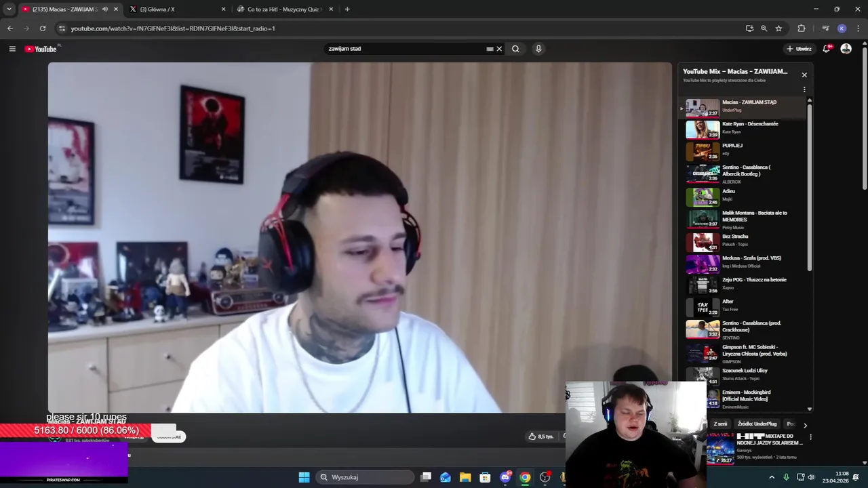This screenshot has width=868, height=488.
Task: Click the Tax Free "After" thumbnail
Action: pyautogui.click(x=703, y=307)
